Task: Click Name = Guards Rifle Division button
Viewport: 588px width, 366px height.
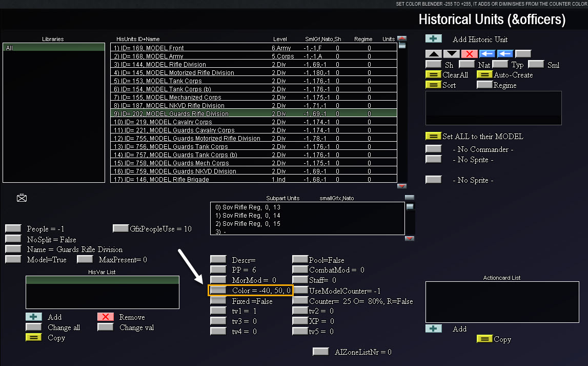Action: 13,249
